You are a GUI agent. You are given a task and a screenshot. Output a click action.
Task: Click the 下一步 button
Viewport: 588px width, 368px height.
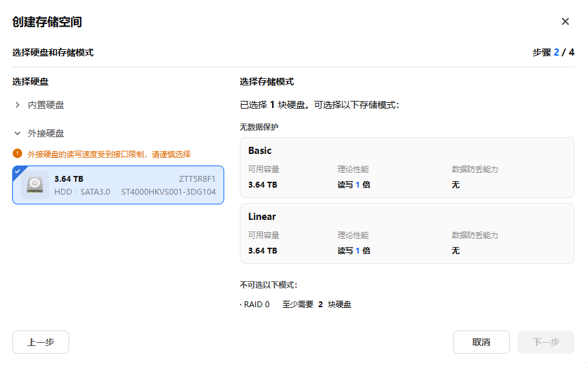545,342
